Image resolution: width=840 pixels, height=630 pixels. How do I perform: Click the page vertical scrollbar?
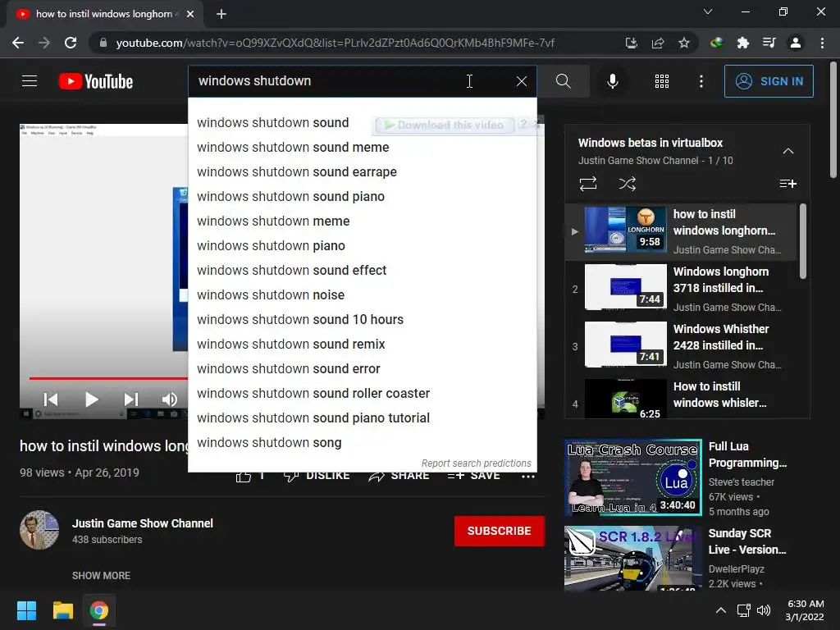click(833, 120)
